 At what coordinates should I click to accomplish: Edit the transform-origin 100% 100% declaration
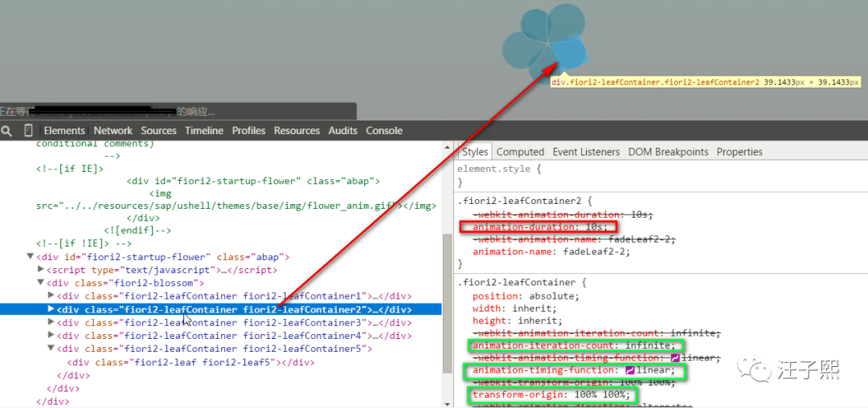pyautogui.click(x=551, y=394)
